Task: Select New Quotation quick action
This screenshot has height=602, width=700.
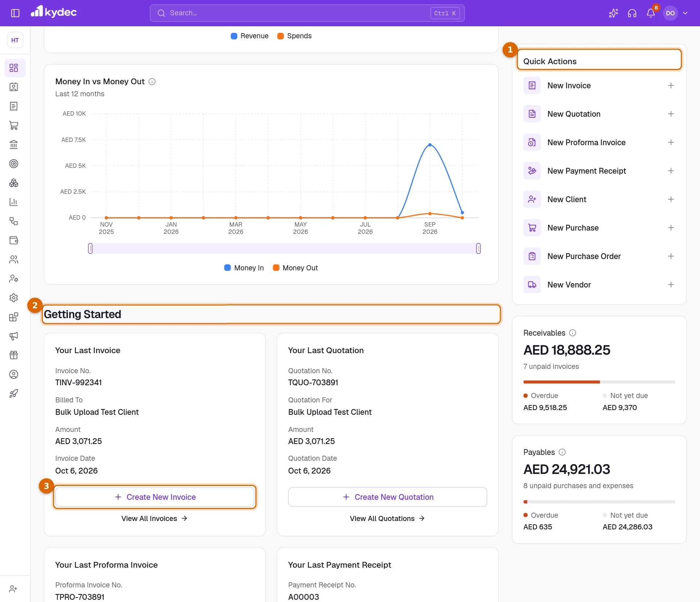Action: 599,114
